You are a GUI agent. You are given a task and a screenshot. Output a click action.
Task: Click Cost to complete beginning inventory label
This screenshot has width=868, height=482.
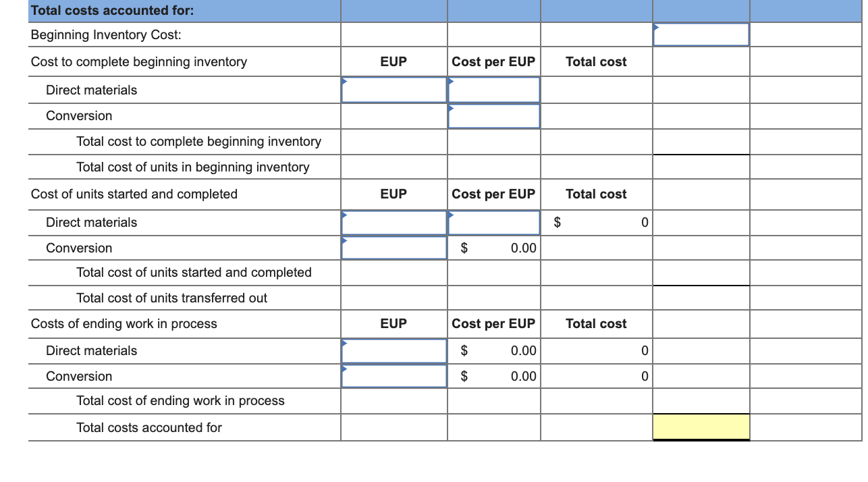pyautogui.click(x=139, y=61)
